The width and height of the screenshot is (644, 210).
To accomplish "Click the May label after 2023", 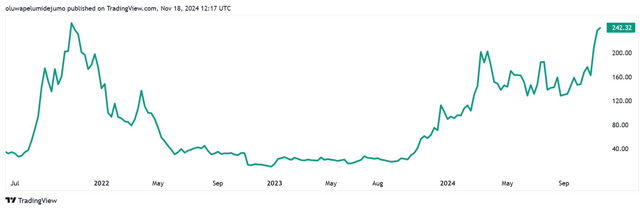I will tap(331, 184).
